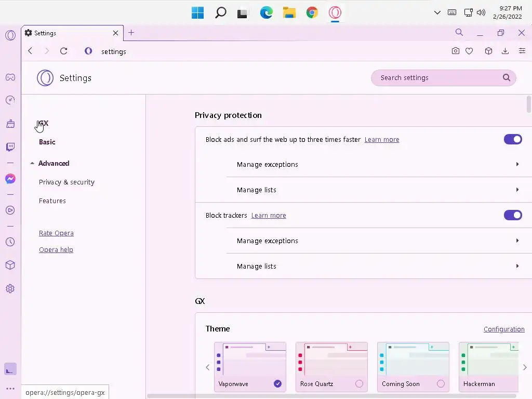Show previous themes with left chevron
This screenshot has height=399, width=532.
208,367
